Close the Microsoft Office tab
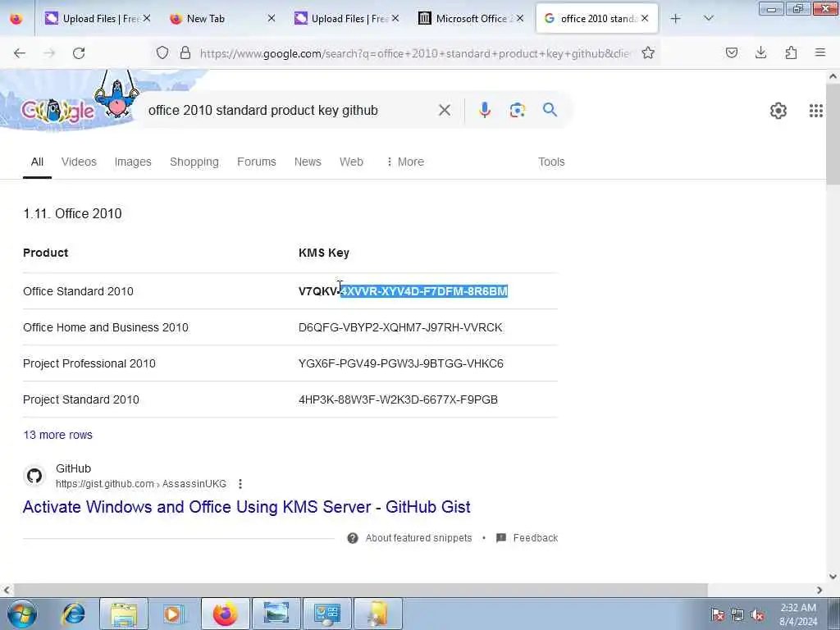This screenshot has height=630, width=840. pyautogui.click(x=519, y=19)
